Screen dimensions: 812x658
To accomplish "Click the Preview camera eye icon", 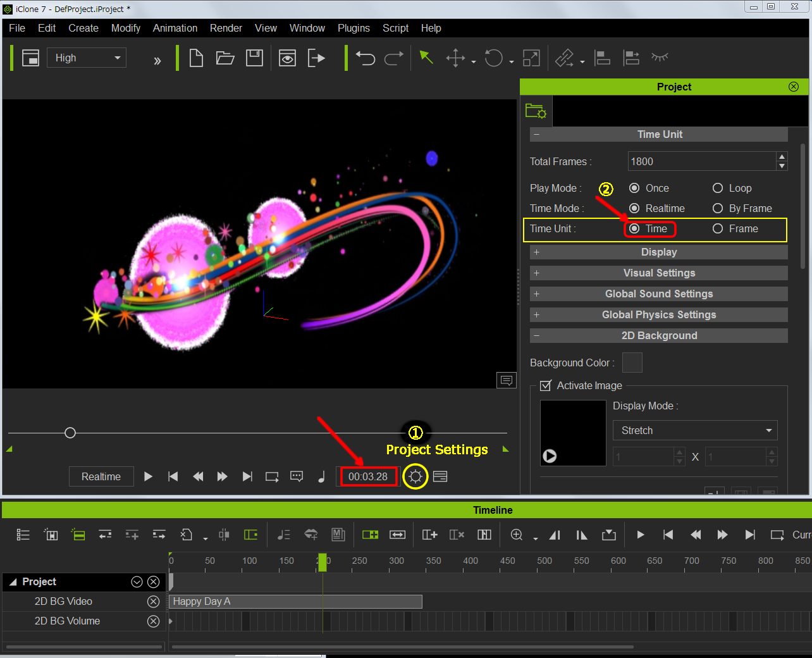I will point(287,58).
